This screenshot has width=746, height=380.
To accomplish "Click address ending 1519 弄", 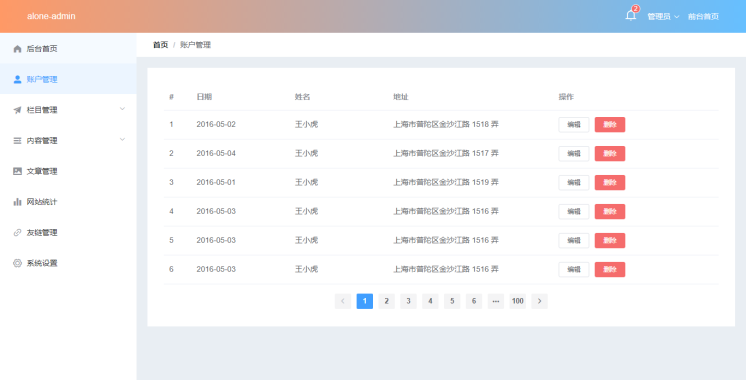I will 446,183.
